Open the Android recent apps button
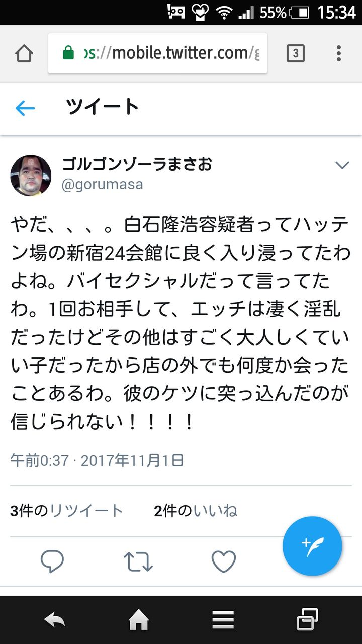The image size is (362, 644). click(x=307, y=620)
